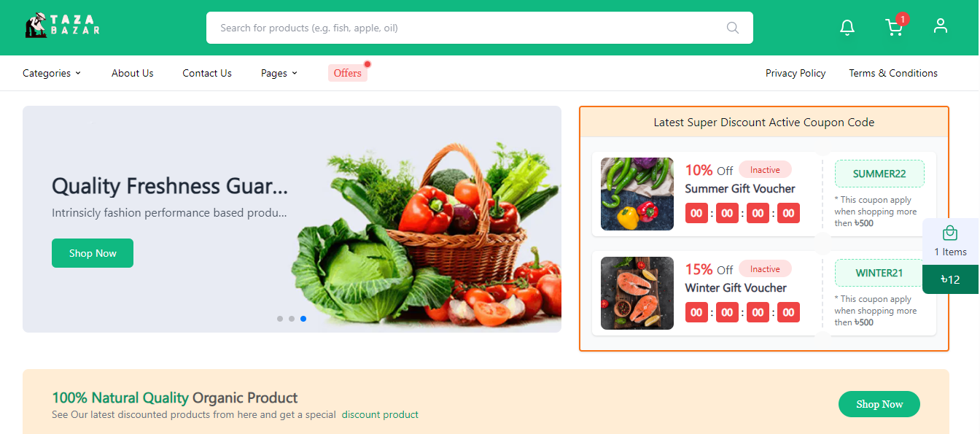The image size is (980, 434).
Task: Click the search magnifier icon
Action: tap(733, 28)
